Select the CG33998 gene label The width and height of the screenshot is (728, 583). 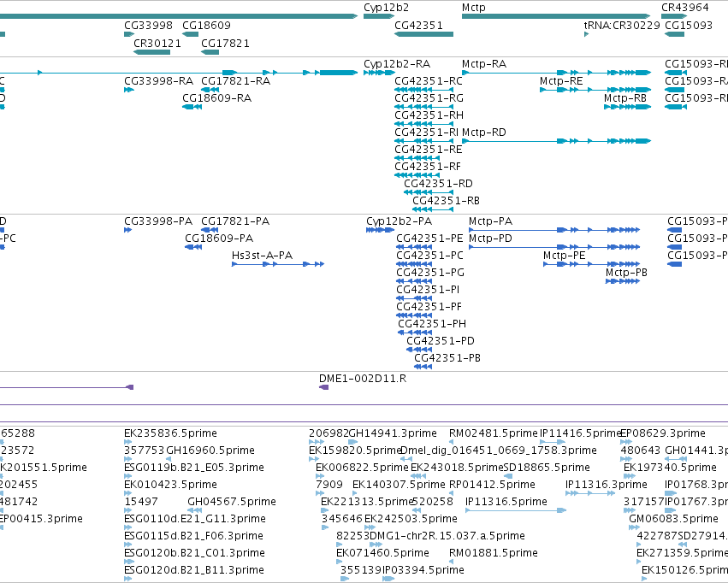click(148, 25)
